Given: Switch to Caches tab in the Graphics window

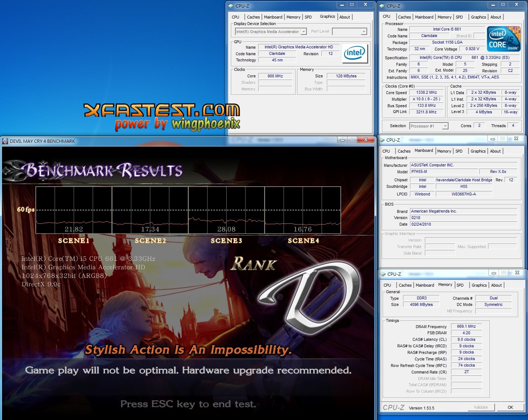Looking at the screenshot, I should coord(253,17).
